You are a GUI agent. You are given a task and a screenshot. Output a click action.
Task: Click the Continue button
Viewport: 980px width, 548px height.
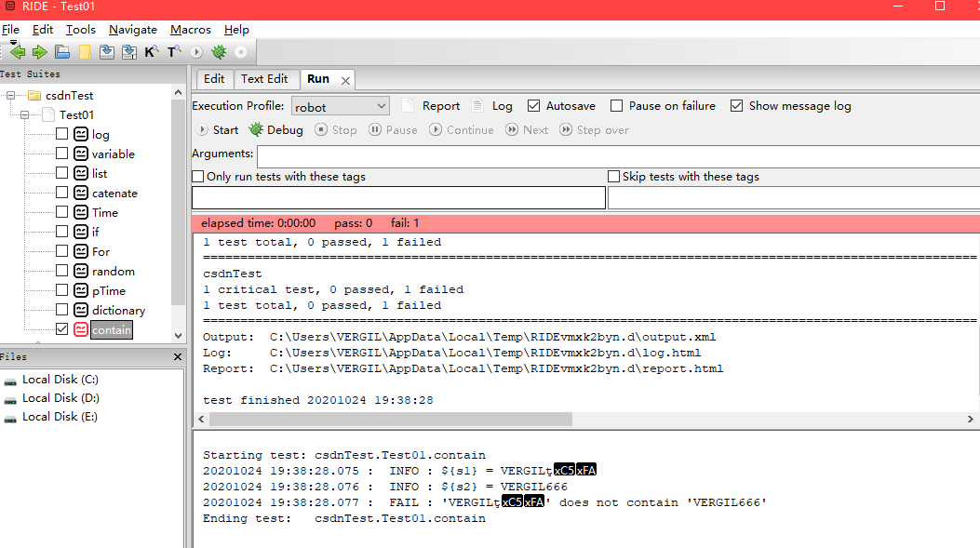[462, 130]
